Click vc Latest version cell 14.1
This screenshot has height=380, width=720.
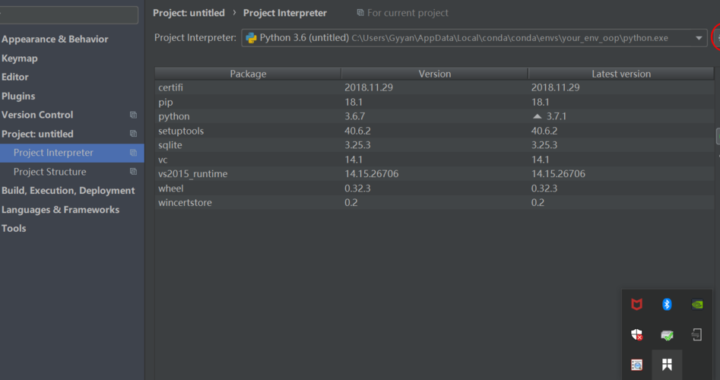pyautogui.click(x=540, y=160)
